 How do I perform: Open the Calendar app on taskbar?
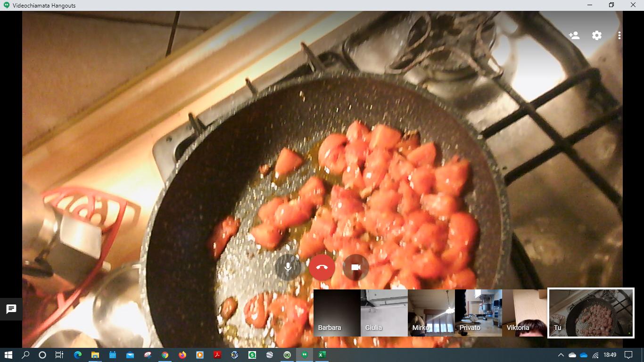pyautogui.click(x=113, y=355)
